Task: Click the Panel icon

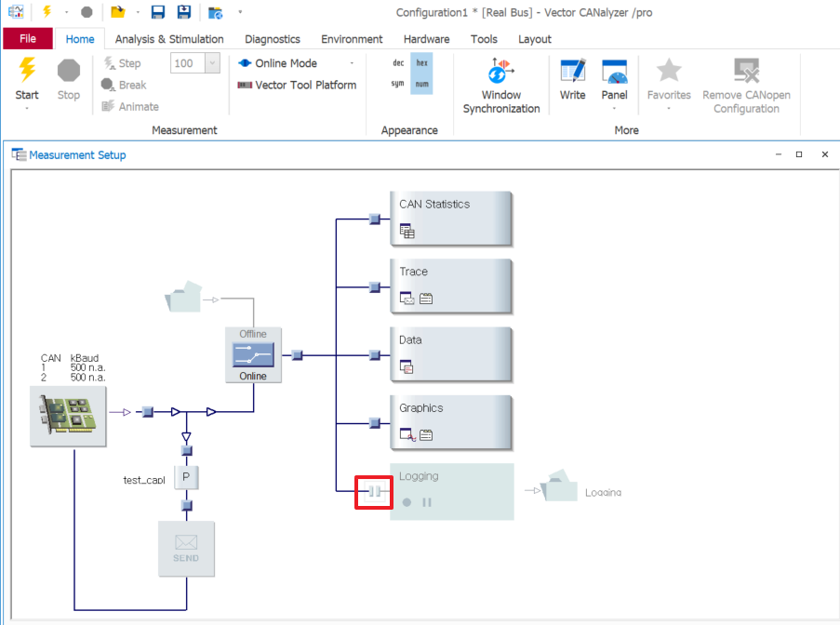Action: (614, 71)
